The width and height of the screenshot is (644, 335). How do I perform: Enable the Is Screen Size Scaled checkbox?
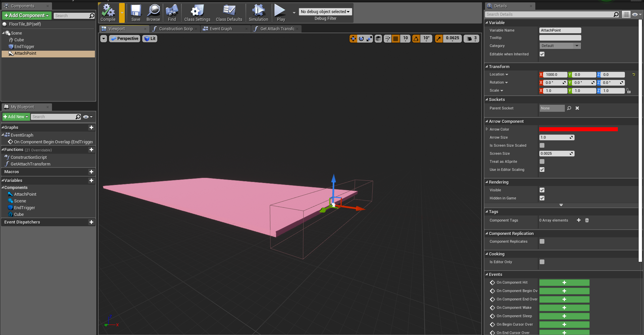coord(542,145)
